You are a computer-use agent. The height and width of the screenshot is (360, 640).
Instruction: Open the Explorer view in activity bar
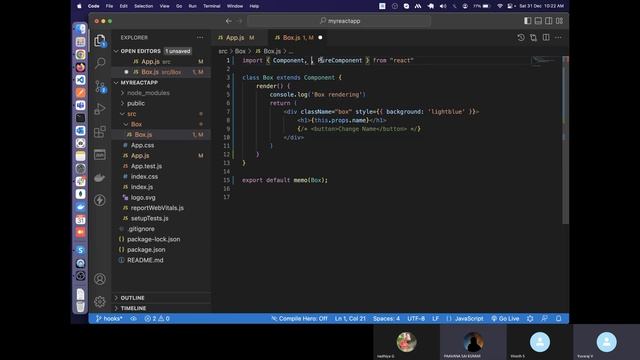(100, 41)
